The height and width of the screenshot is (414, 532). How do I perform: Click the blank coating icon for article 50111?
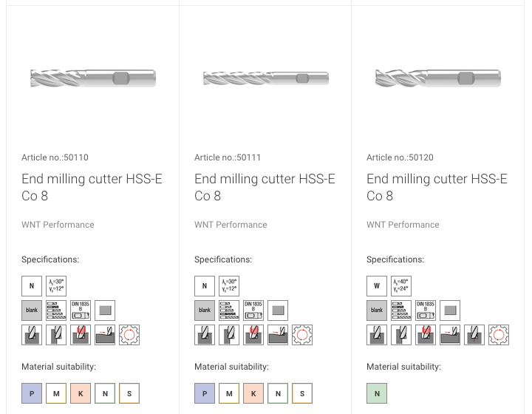click(x=205, y=310)
